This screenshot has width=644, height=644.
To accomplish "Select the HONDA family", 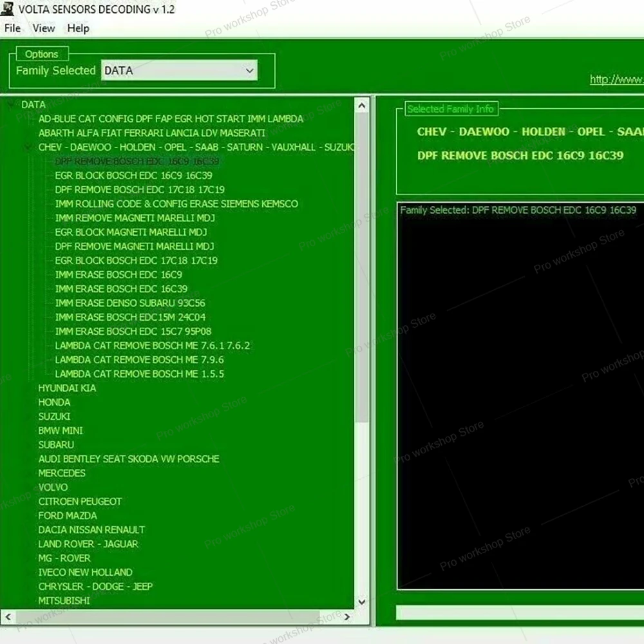I will click(54, 402).
